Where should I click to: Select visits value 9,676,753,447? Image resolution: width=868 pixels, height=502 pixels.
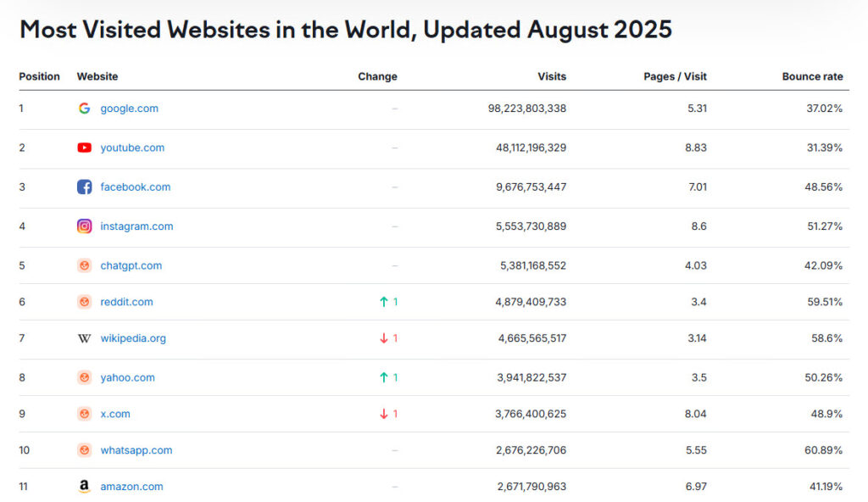tap(531, 187)
